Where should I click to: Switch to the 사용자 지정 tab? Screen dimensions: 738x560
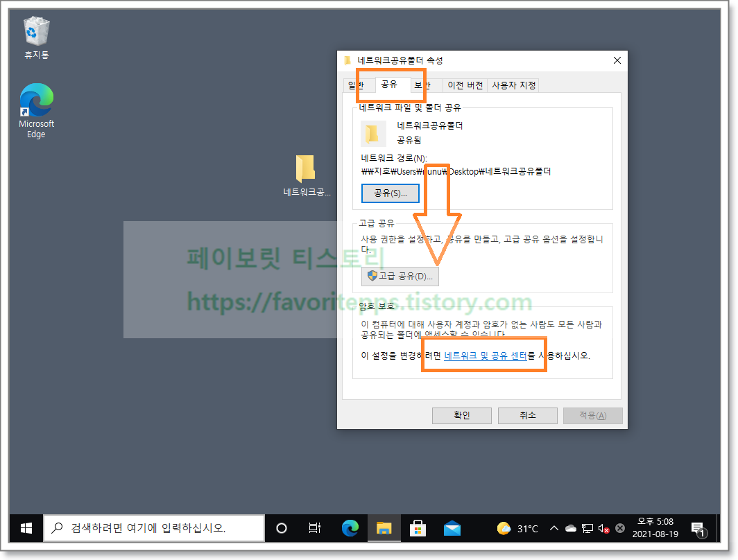click(x=513, y=85)
